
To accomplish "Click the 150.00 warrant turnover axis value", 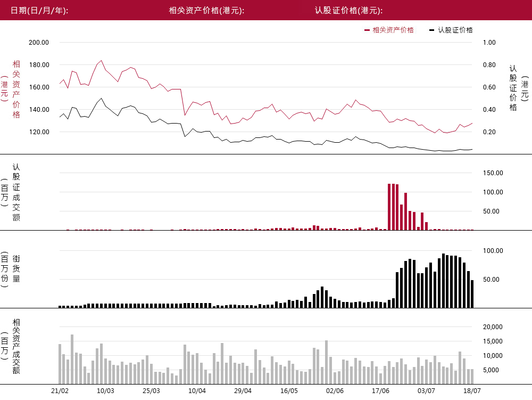I will 493,173.
